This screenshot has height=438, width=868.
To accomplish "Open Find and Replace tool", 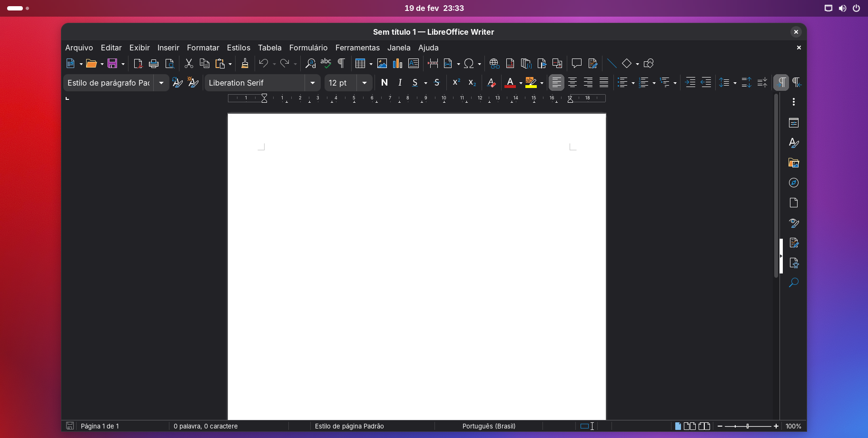I will click(x=310, y=64).
